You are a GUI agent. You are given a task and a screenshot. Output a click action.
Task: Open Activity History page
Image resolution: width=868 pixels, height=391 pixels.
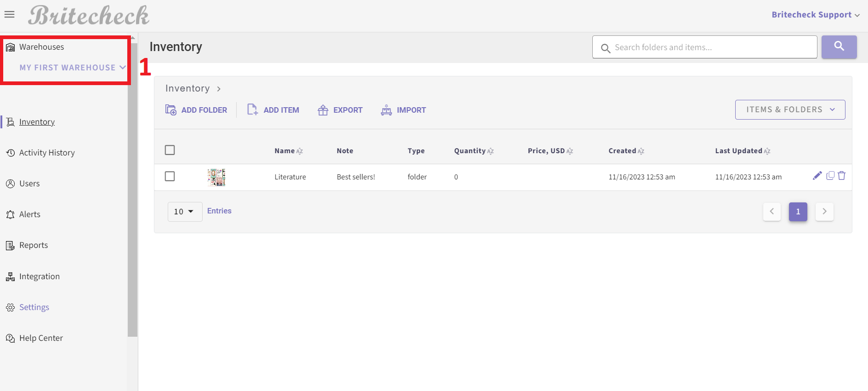pos(47,153)
